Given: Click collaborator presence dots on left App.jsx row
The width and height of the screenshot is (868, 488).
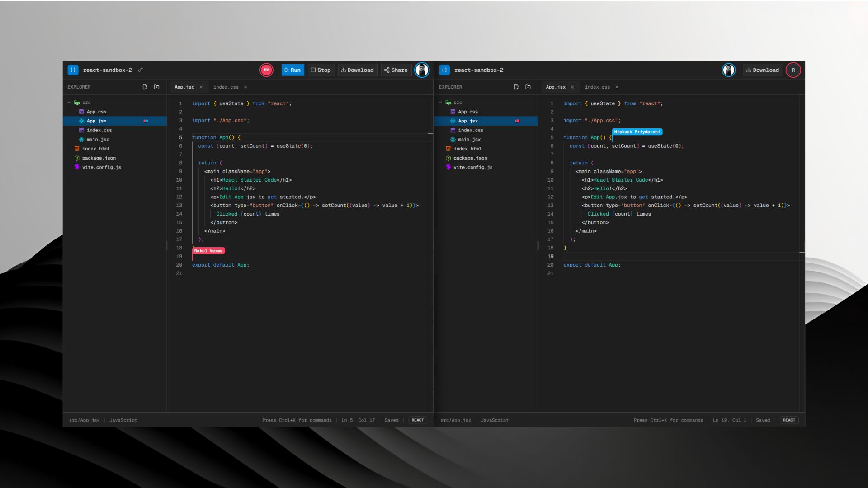Looking at the screenshot, I should tap(146, 121).
